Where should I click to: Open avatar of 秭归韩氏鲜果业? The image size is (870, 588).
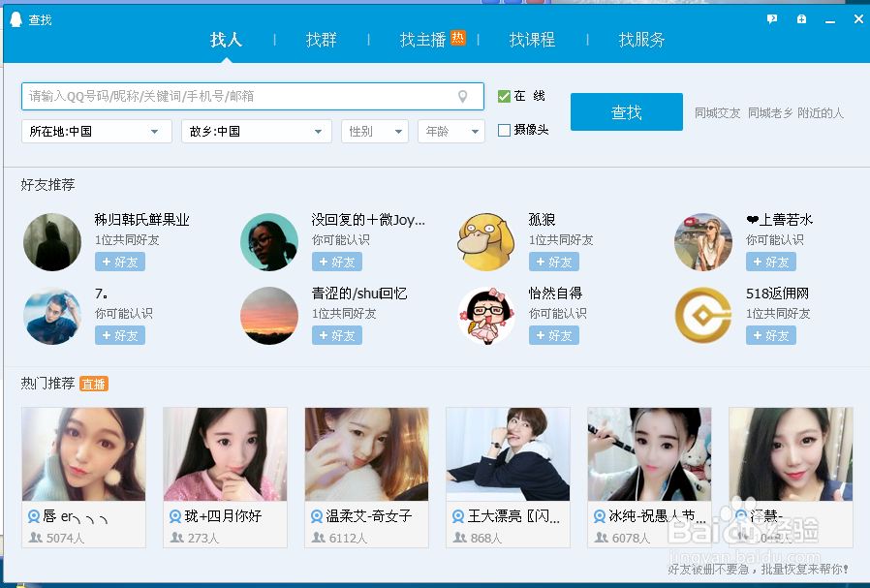52,242
